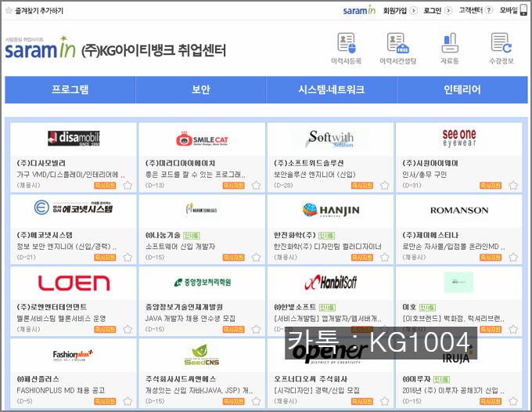Open the SMILE CAT company logo
The width and height of the screenshot is (532, 412).
tap(202, 139)
